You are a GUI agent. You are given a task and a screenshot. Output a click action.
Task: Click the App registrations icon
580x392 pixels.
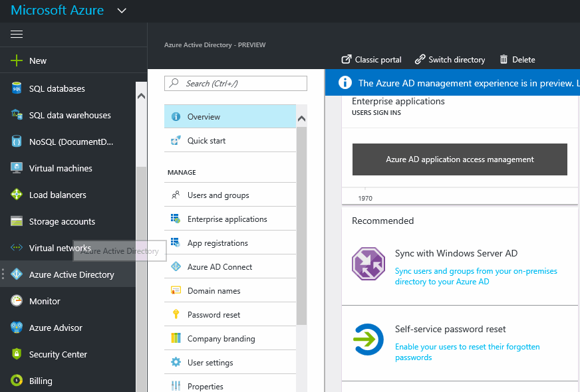(x=176, y=243)
